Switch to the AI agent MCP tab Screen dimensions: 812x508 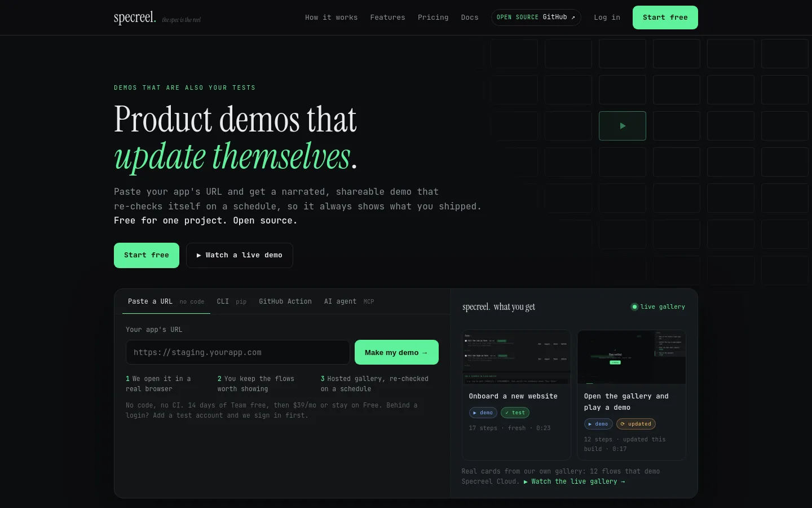(x=349, y=301)
